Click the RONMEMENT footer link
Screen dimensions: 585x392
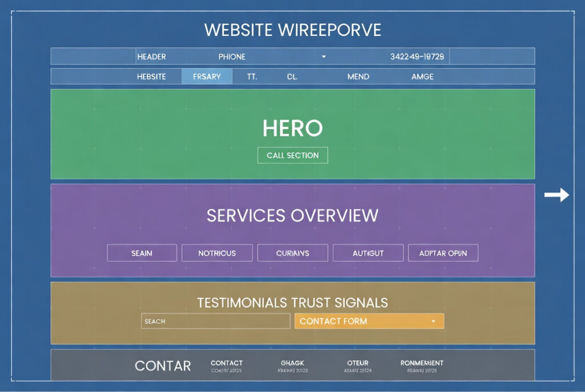coord(422,363)
